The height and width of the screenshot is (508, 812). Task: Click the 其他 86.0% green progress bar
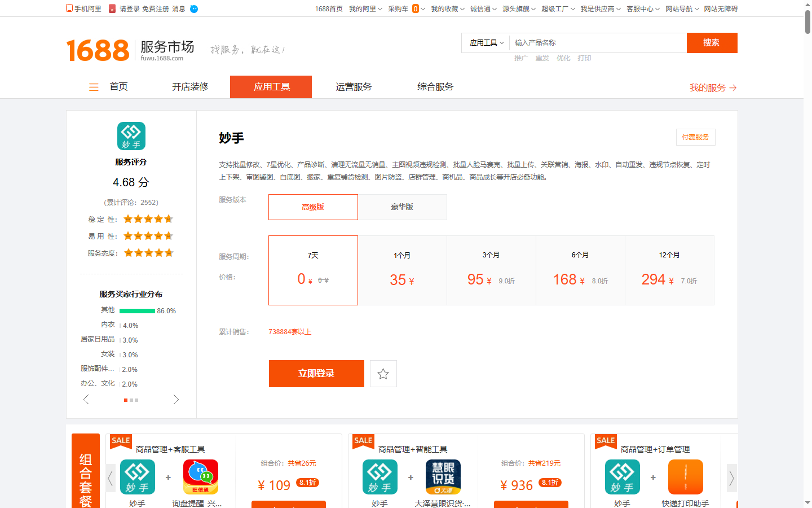137,311
